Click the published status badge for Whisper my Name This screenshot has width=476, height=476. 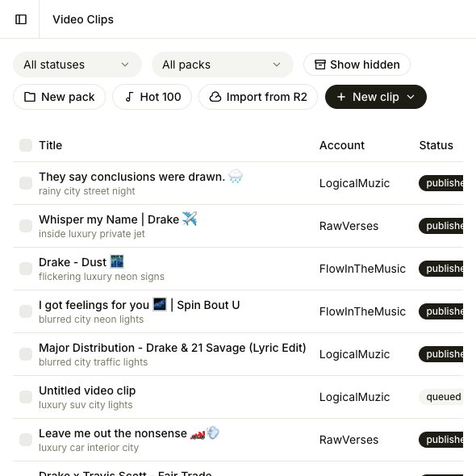pyautogui.click(x=441, y=226)
